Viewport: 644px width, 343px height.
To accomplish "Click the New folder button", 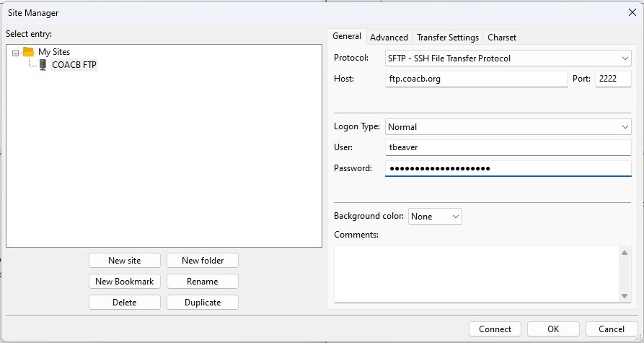I will coord(202,261).
